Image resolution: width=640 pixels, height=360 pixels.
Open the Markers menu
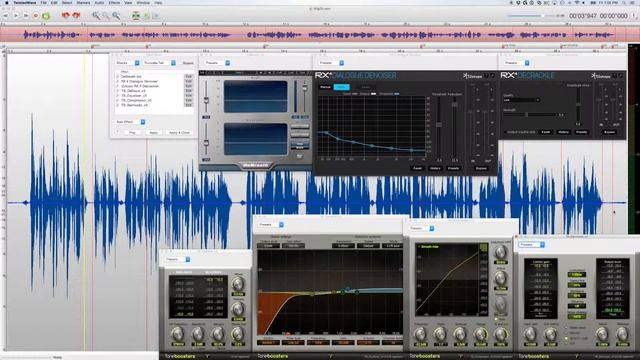coord(83,2)
